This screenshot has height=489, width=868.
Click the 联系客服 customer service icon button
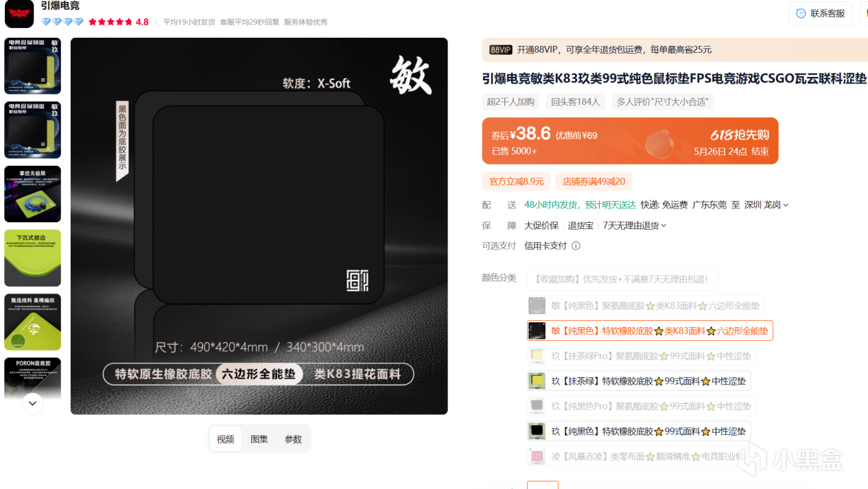click(821, 14)
